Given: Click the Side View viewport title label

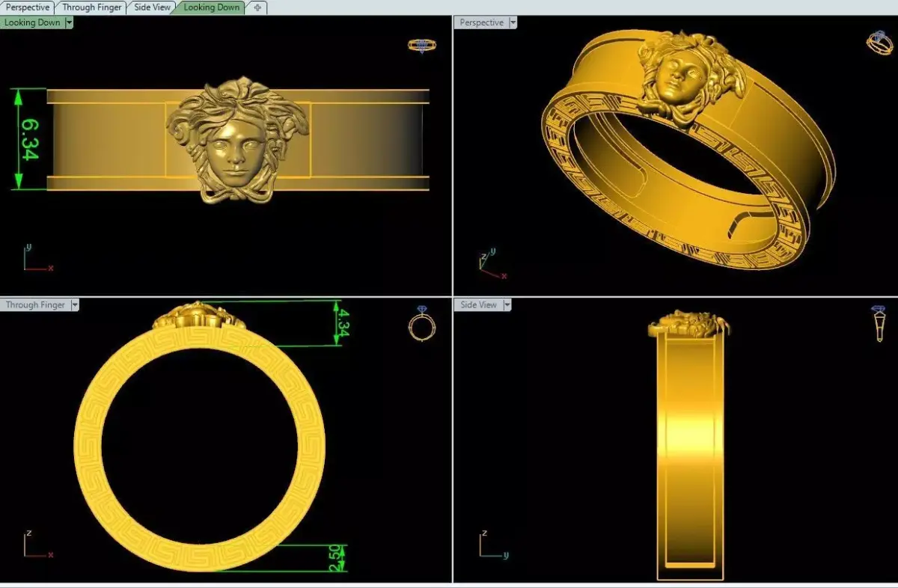Looking at the screenshot, I should click(479, 304).
